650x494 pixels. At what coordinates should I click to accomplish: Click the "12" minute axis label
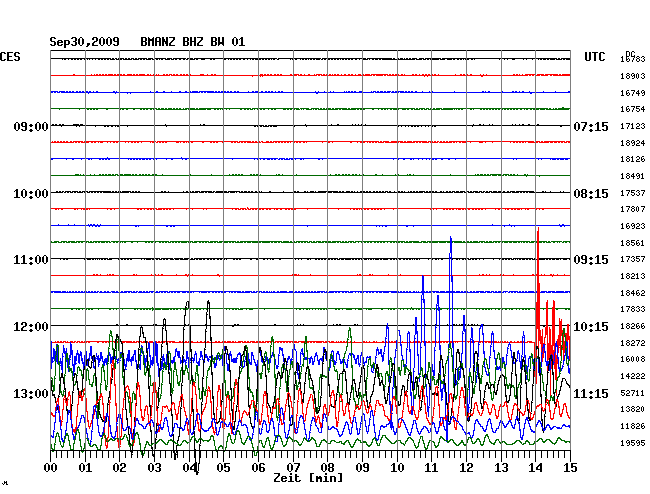pos(466,468)
